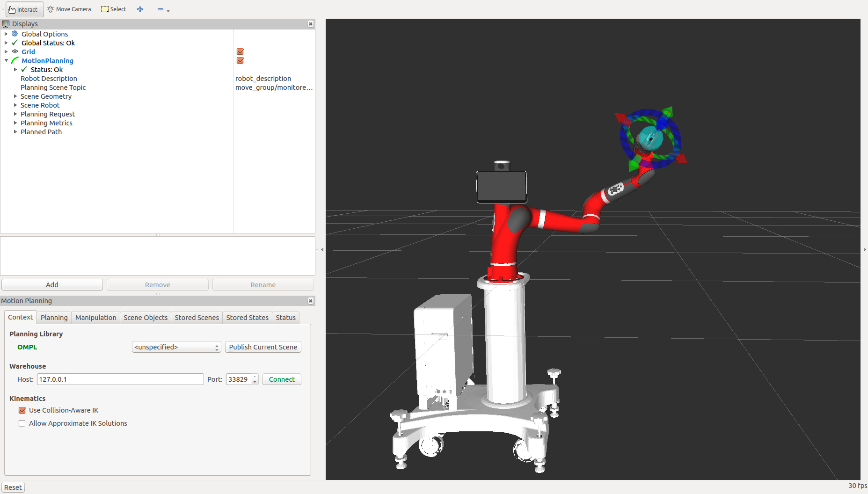Click the cyan interactive marker sphere
The width and height of the screenshot is (868, 494).
[650, 138]
